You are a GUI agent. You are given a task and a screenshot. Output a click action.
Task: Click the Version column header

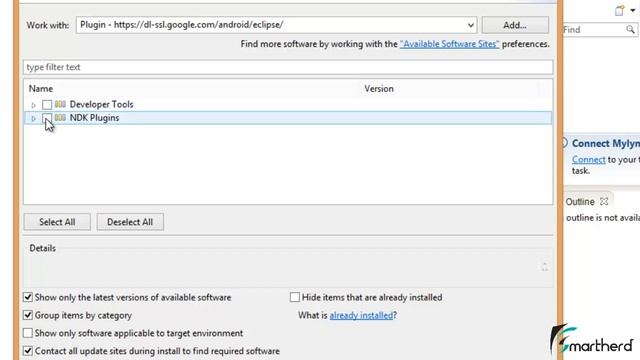point(379,89)
